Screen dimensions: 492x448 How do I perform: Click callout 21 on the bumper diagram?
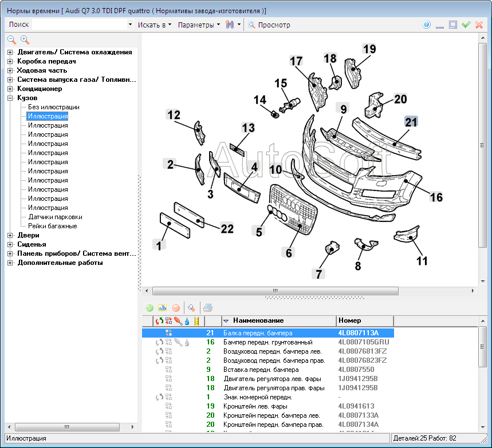pyautogui.click(x=411, y=122)
